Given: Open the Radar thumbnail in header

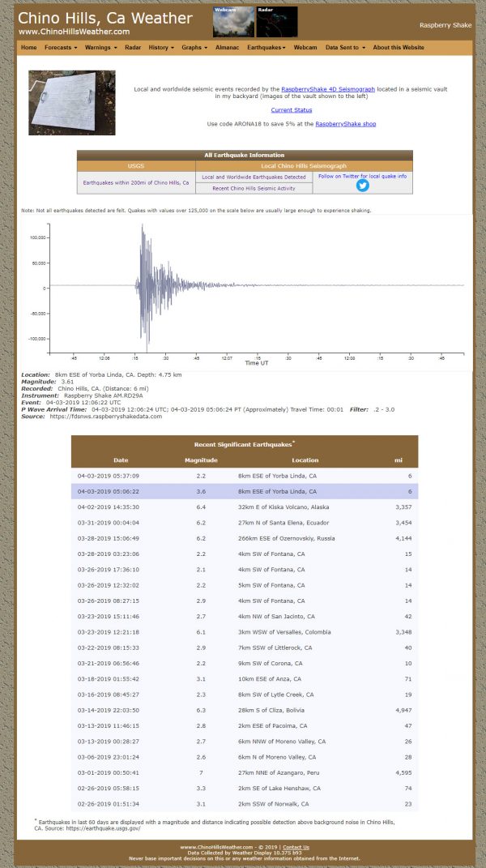Looking at the screenshot, I should coord(277,22).
